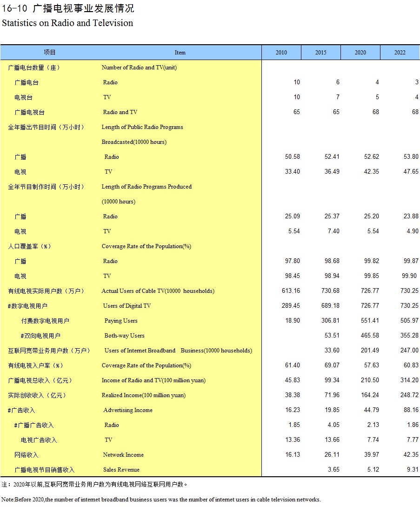The height and width of the screenshot is (507, 420).
Task: Click the 2015 column header
Action: [x=320, y=53]
